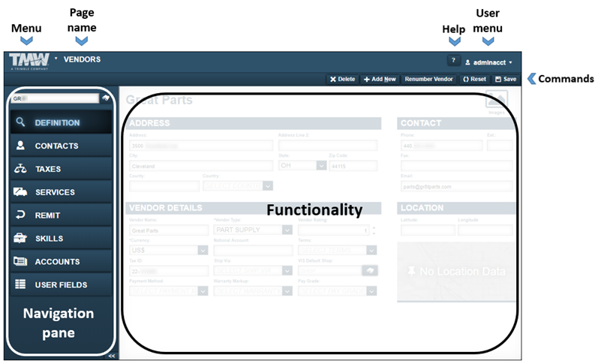
Task: Click the Latitude field
Action: [428, 230]
